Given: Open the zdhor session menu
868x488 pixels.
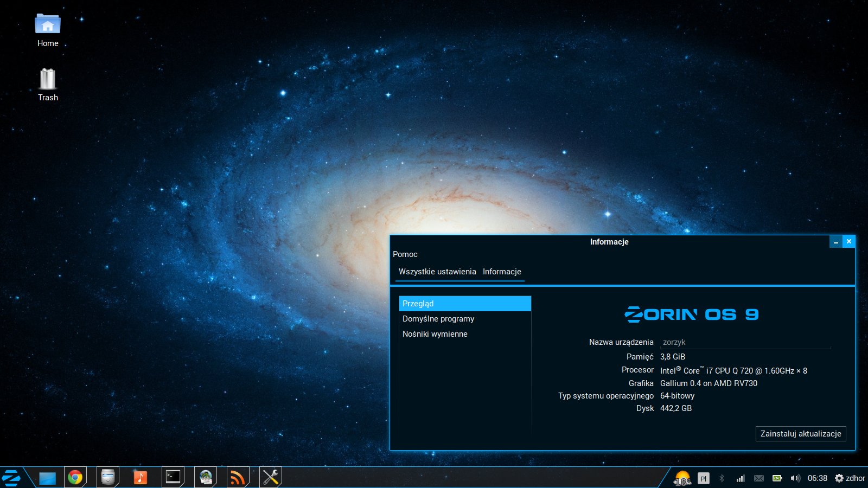Looking at the screenshot, I should click(x=850, y=478).
